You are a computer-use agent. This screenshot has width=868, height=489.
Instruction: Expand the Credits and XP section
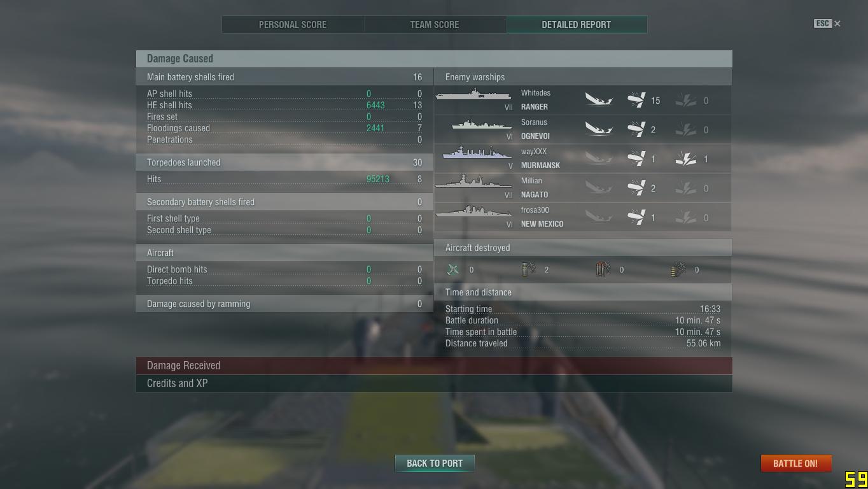434,383
